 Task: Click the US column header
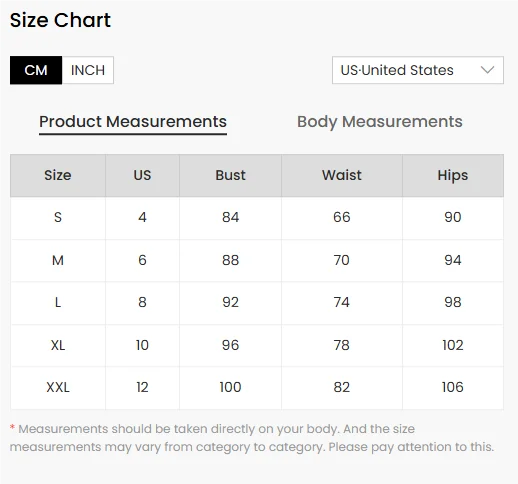click(142, 175)
